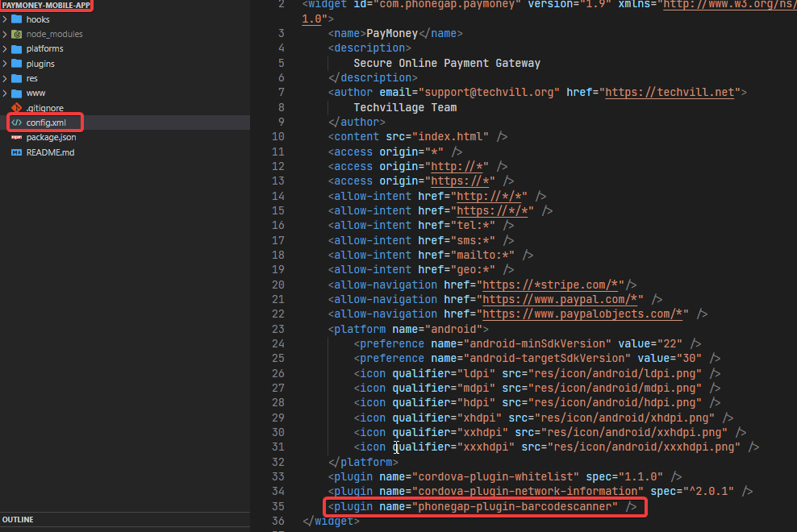Click the git icon beside .gitignore
This screenshot has width=797, height=532.
[16, 108]
